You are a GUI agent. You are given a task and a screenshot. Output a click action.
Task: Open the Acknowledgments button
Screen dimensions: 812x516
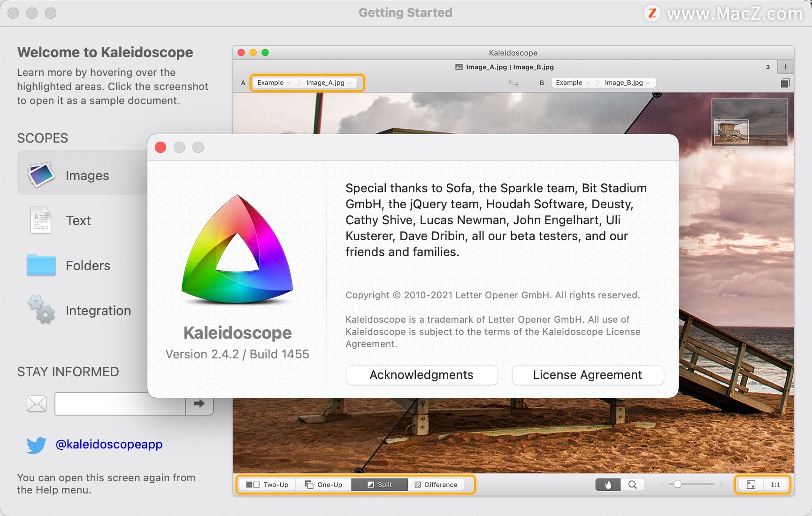click(421, 375)
